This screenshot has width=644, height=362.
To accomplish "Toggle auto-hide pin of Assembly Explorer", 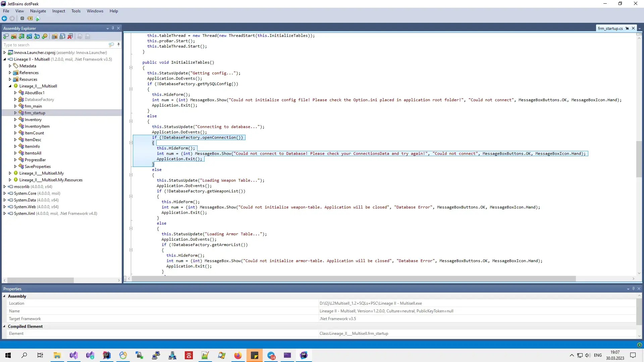I will pos(113,28).
